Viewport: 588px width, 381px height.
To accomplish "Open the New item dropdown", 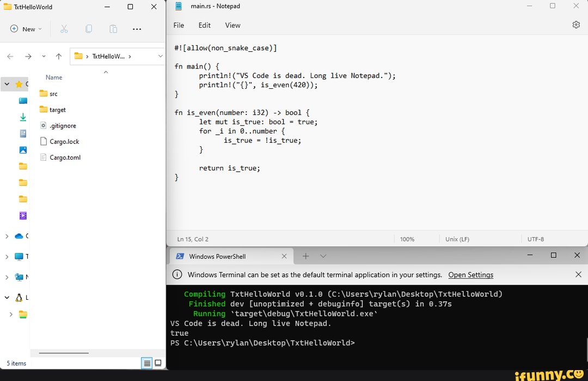I will click(x=26, y=29).
